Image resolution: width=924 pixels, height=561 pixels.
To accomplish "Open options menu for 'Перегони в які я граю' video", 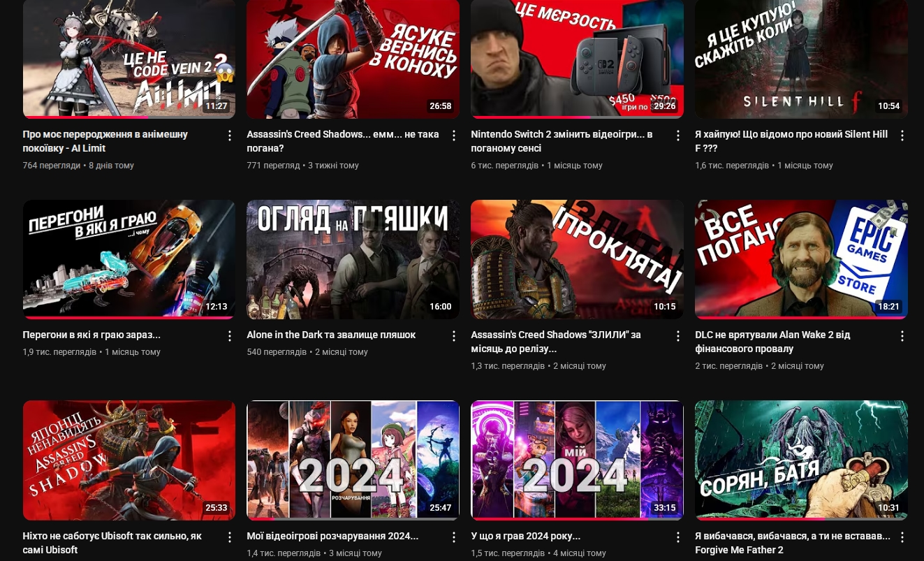I will click(229, 336).
